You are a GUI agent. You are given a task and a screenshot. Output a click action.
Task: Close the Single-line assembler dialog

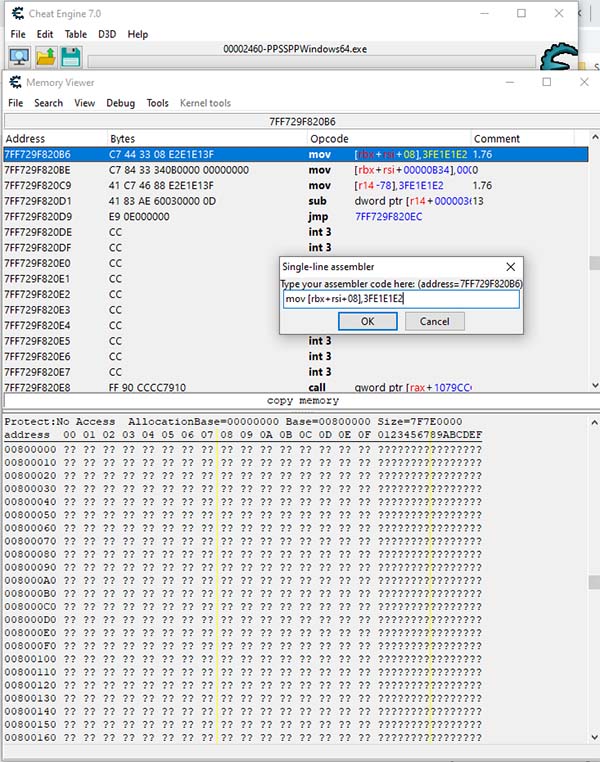(511, 267)
